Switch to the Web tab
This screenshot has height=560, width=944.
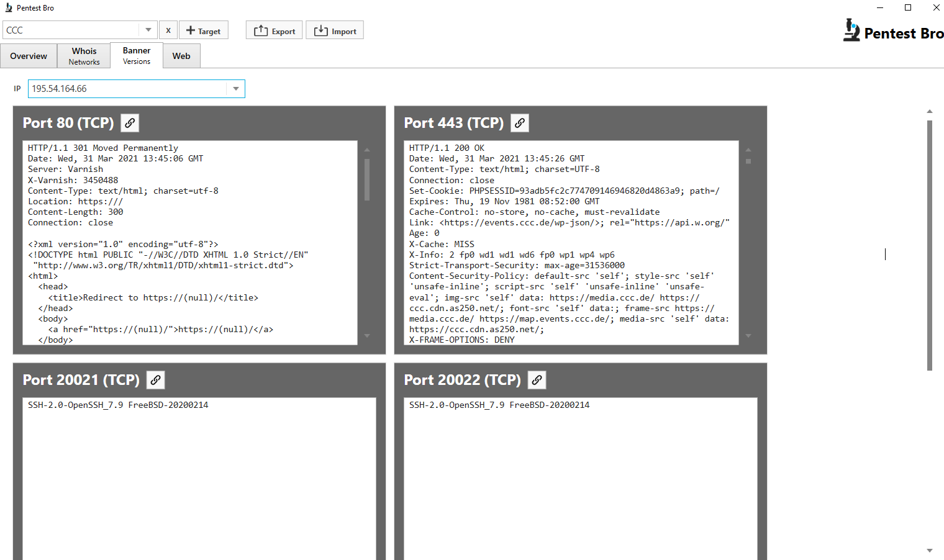coord(181,56)
